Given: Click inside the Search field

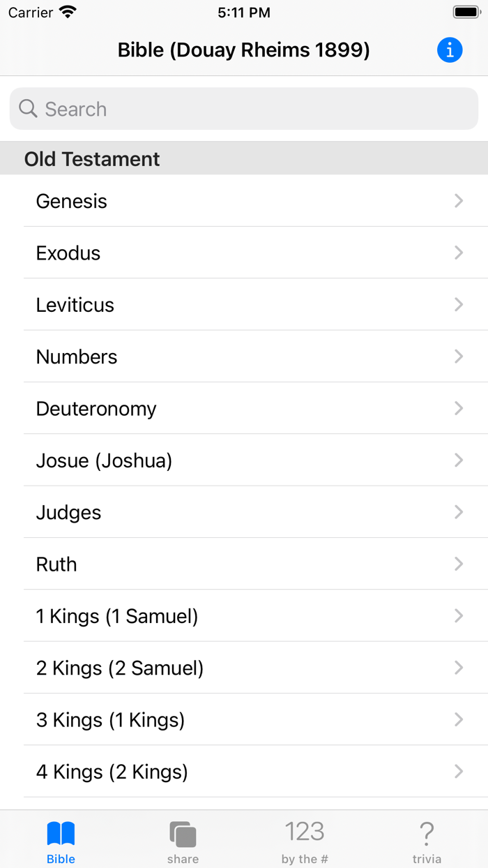Looking at the screenshot, I should click(244, 109).
